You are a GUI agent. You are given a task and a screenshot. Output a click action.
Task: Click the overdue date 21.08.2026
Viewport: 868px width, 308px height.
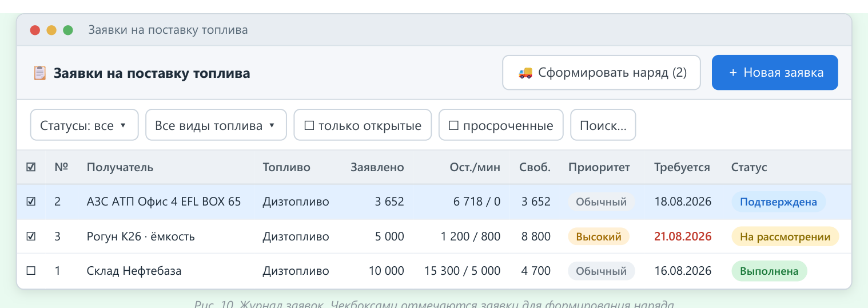tap(683, 236)
